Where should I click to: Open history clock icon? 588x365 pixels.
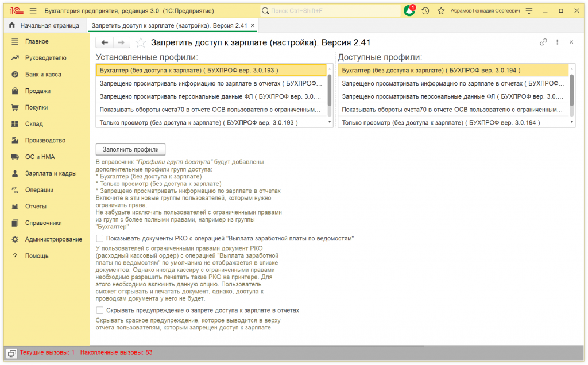425,11
